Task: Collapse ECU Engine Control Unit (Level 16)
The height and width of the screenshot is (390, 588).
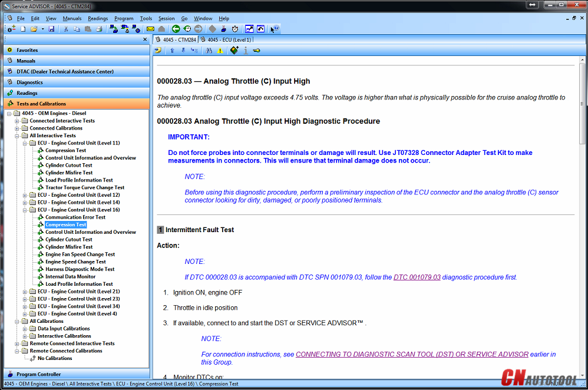Action: click(25, 210)
